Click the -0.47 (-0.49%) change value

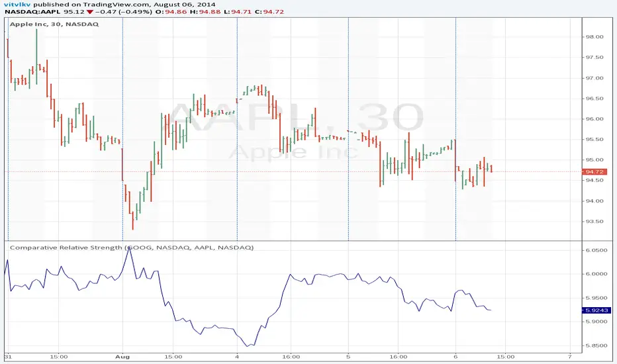(124, 12)
